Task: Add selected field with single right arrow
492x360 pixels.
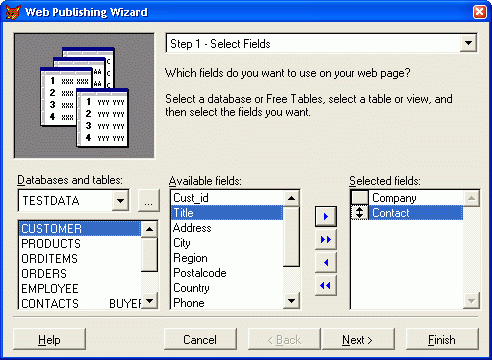Action: point(326,216)
